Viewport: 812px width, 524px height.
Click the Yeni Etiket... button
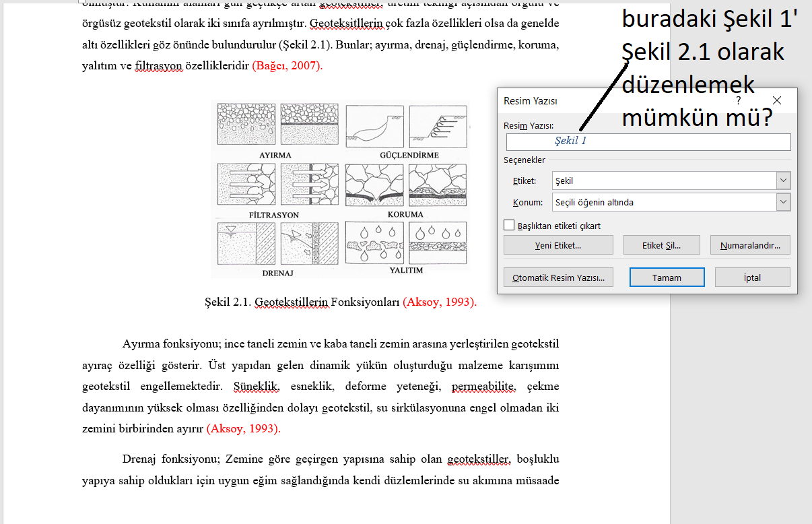point(558,245)
